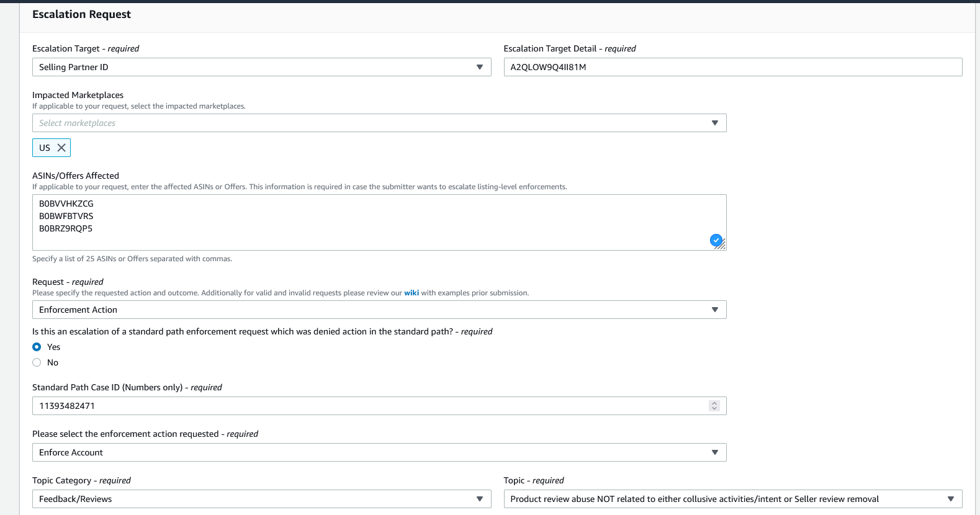This screenshot has width=980, height=515.
Task: Click inside the ASINs/Offers Affected textarea
Action: (x=372, y=239)
